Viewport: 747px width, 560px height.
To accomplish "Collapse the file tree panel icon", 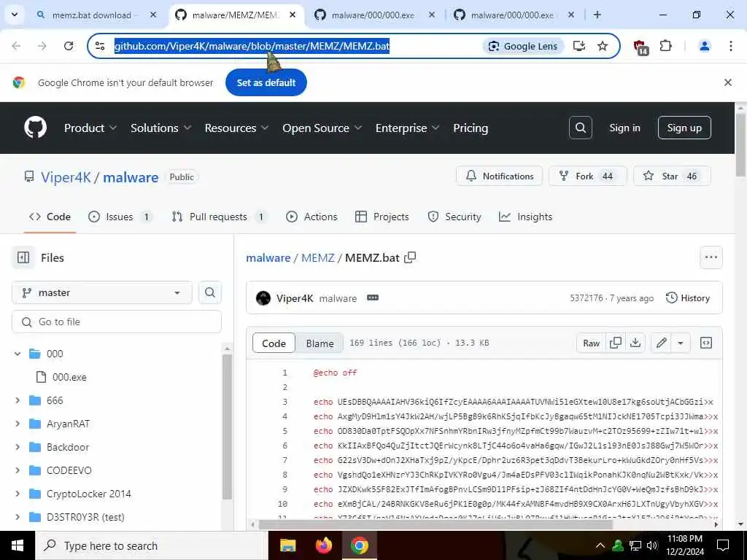I will 23,257.
